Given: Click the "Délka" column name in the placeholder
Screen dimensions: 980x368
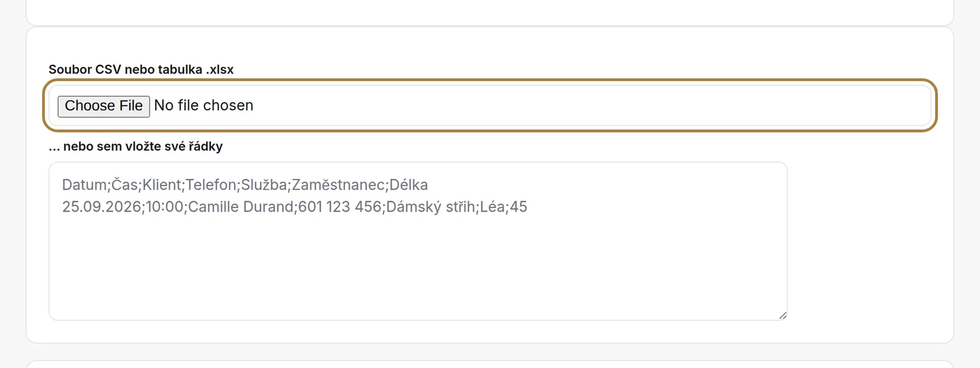Looking at the screenshot, I should (x=409, y=185).
